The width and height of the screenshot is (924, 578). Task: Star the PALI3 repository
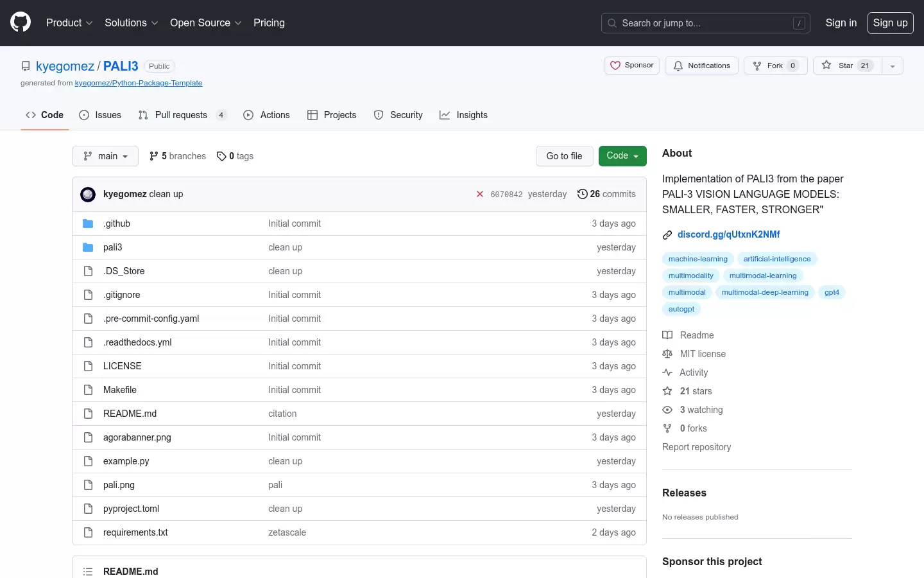tap(848, 66)
